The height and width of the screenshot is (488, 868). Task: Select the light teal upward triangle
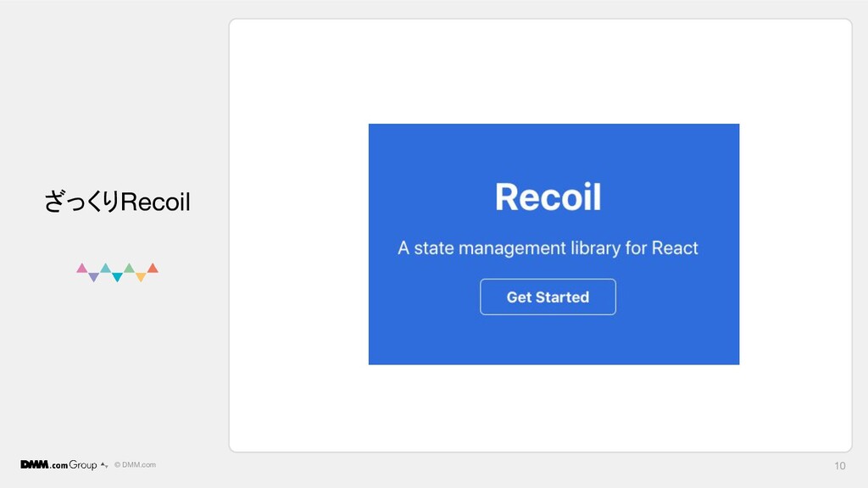point(105,269)
